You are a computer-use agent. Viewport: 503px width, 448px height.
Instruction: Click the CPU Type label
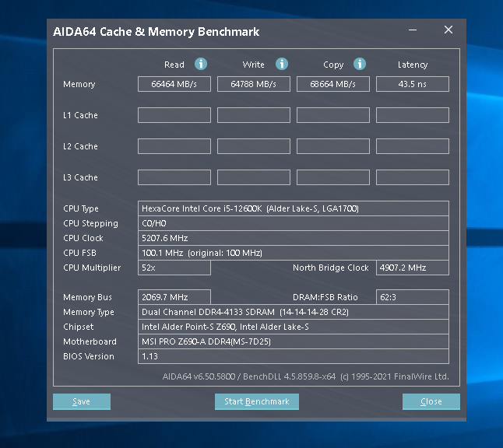(81, 209)
